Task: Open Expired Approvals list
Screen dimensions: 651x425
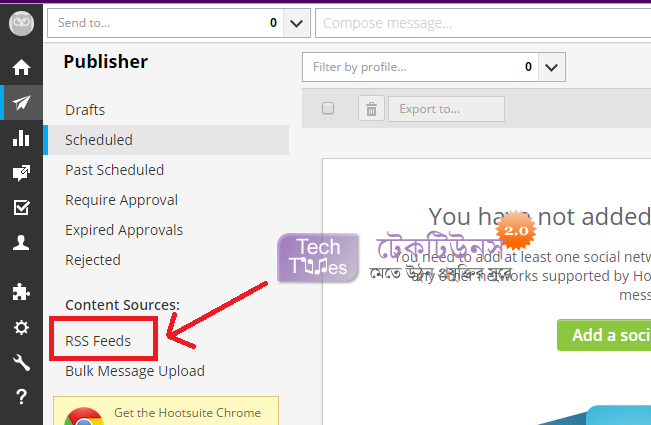Action: [x=124, y=230]
